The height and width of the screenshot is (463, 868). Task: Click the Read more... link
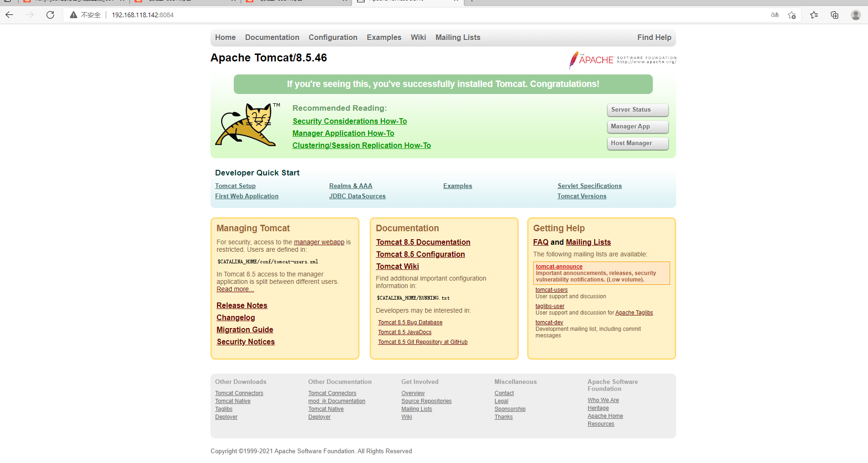235,289
